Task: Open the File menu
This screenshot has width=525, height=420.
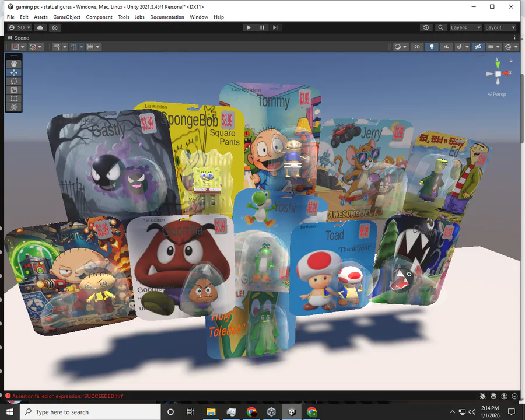Action: pyautogui.click(x=10, y=17)
